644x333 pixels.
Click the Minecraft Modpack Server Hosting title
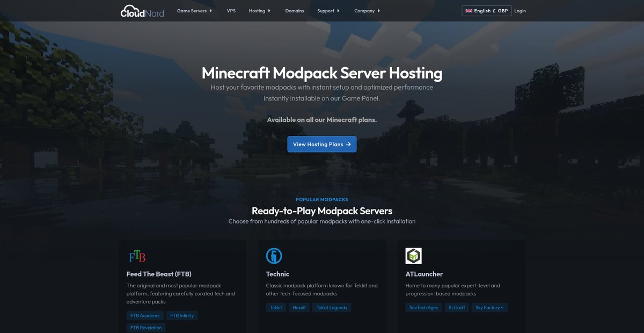coord(322,73)
